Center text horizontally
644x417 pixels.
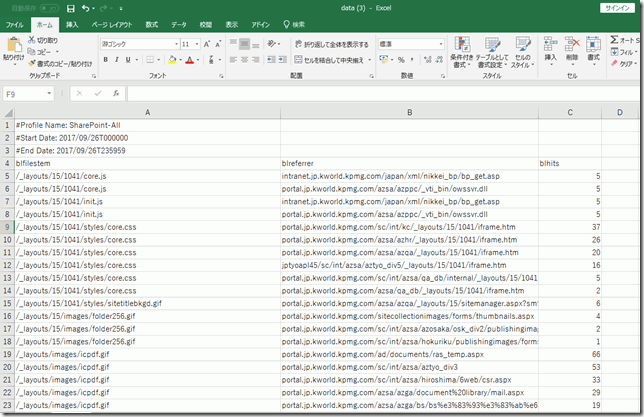tap(244, 60)
